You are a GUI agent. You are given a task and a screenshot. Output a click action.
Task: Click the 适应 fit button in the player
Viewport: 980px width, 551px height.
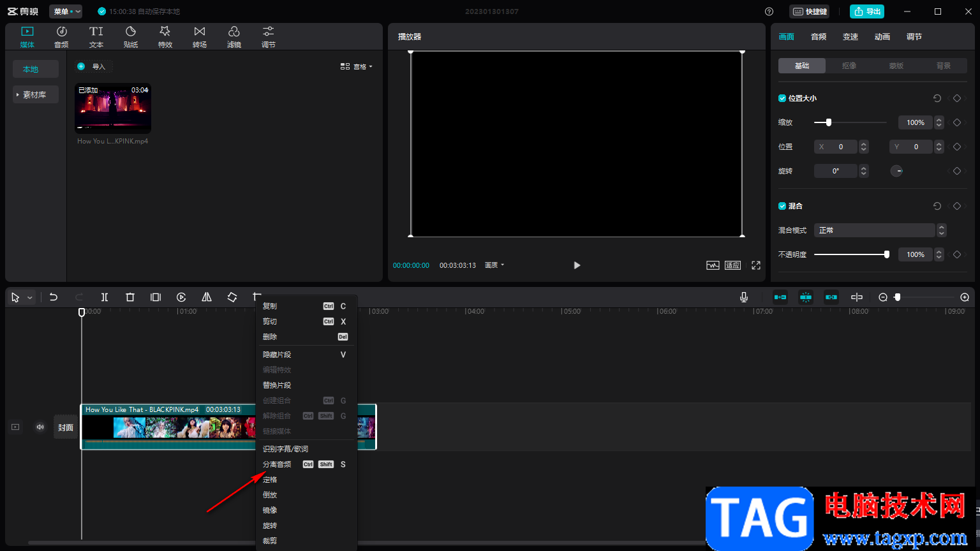point(732,265)
